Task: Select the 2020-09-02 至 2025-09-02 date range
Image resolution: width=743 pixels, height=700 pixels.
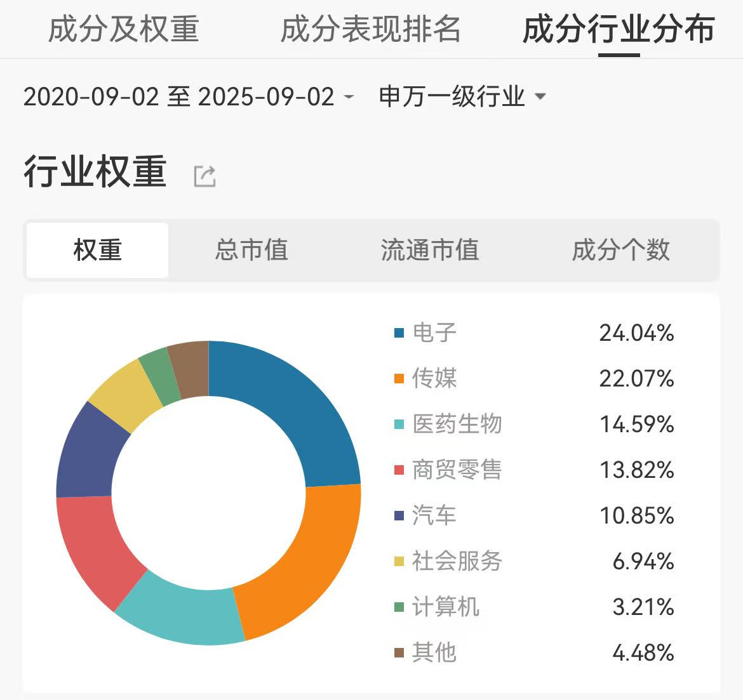Action: click(179, 96)
